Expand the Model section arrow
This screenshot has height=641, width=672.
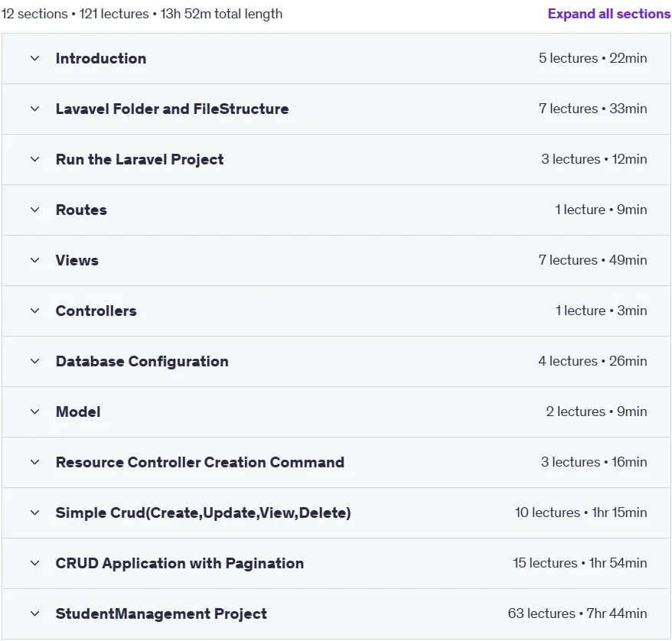tap(34, 412)
